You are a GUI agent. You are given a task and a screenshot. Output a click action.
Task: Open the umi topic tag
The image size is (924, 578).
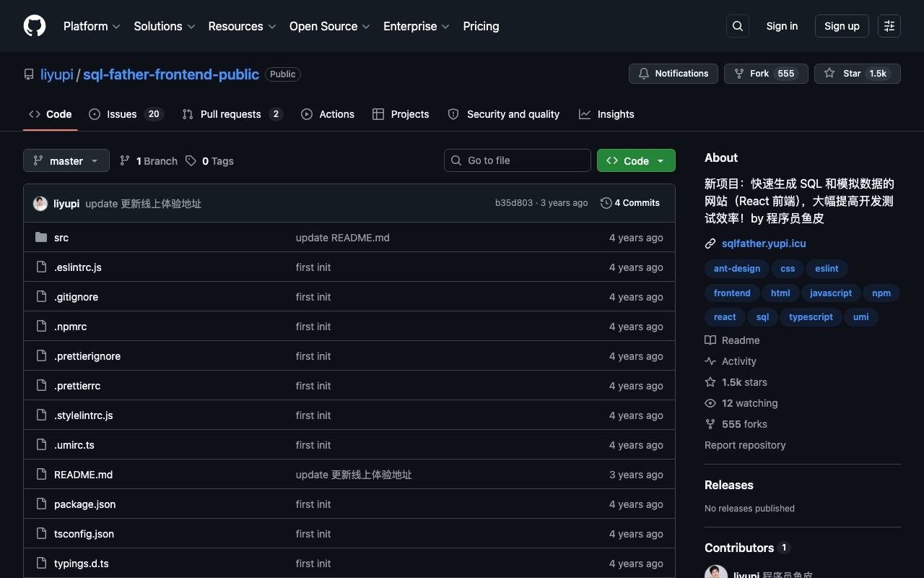[x=861, y=317]
